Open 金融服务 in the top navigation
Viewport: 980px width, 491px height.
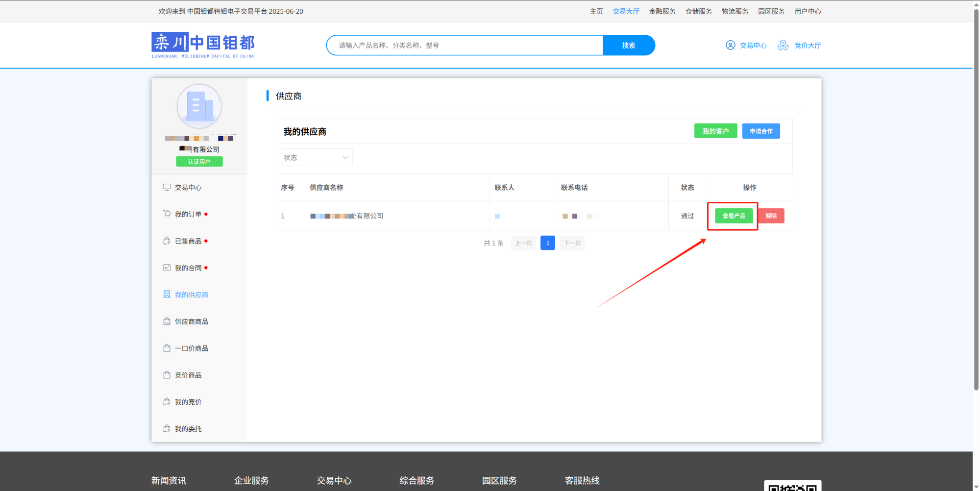pyautogui.click(x=662, y=11)
